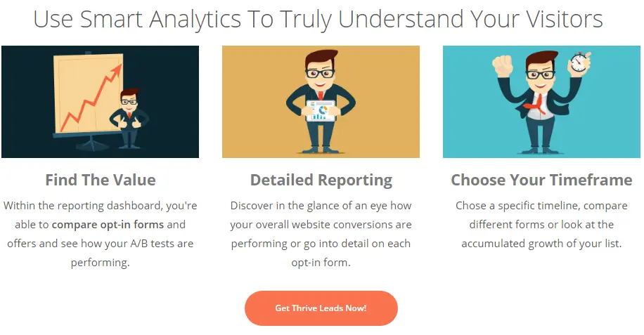Image resolution: width=644 pixels, height=335 pixels.
Task: Click the glasses-wearing face on orange background
Action: [321, 72]
